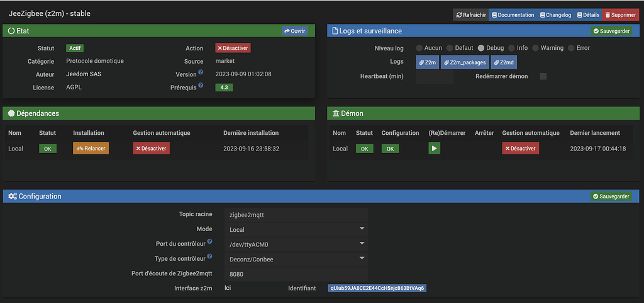The height and width of the screenshot is (303, 644).
Task: Open the Z2m_packages log file
Action: click(465, 62)
